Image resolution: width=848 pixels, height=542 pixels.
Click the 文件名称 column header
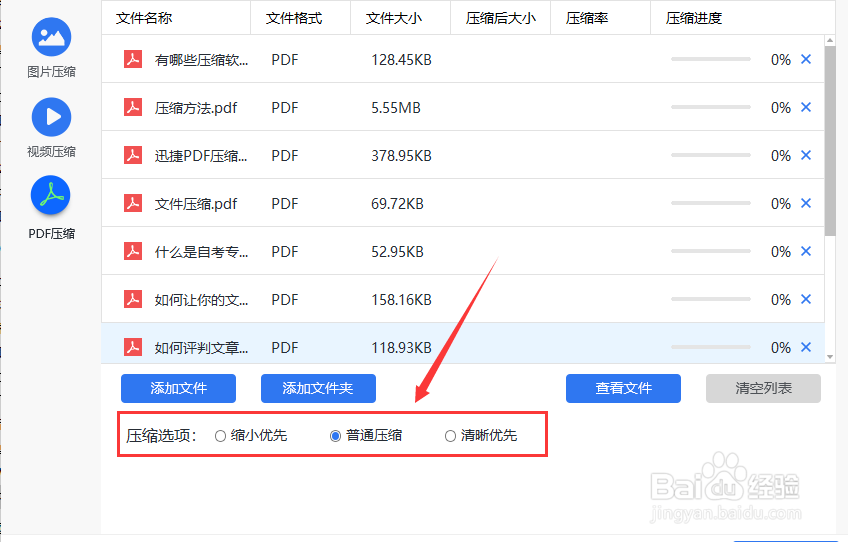point(176,18)
